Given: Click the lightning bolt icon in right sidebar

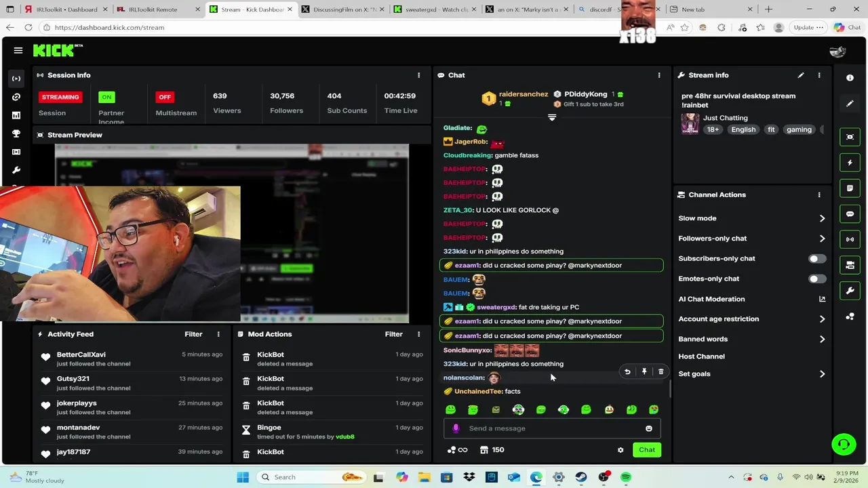Looking at the screenshot, I should click(850, 163).
